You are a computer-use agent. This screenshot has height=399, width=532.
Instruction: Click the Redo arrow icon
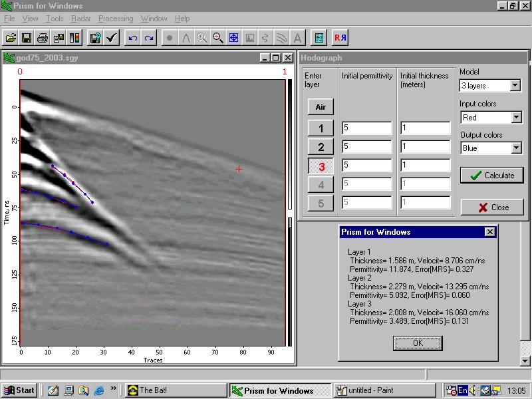pyautogui.click(x=148, y=37)
